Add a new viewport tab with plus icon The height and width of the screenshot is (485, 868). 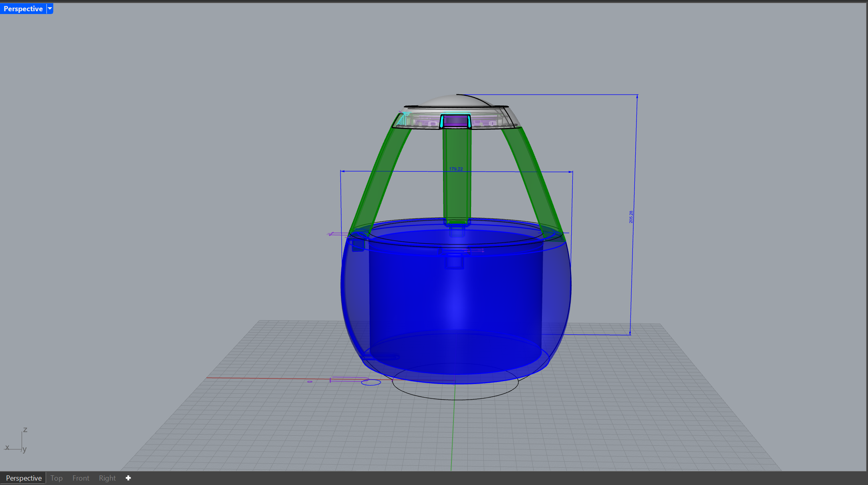(128, 478)
